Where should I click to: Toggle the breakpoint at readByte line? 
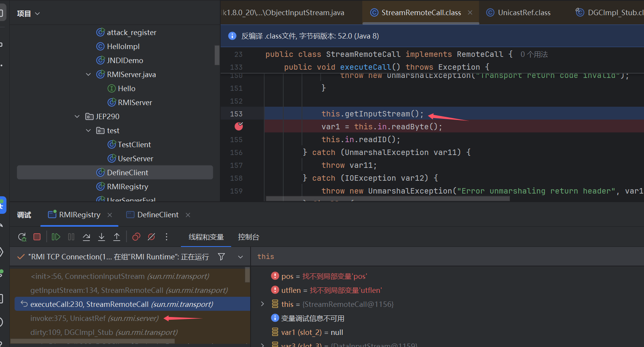tap(239, 126)
